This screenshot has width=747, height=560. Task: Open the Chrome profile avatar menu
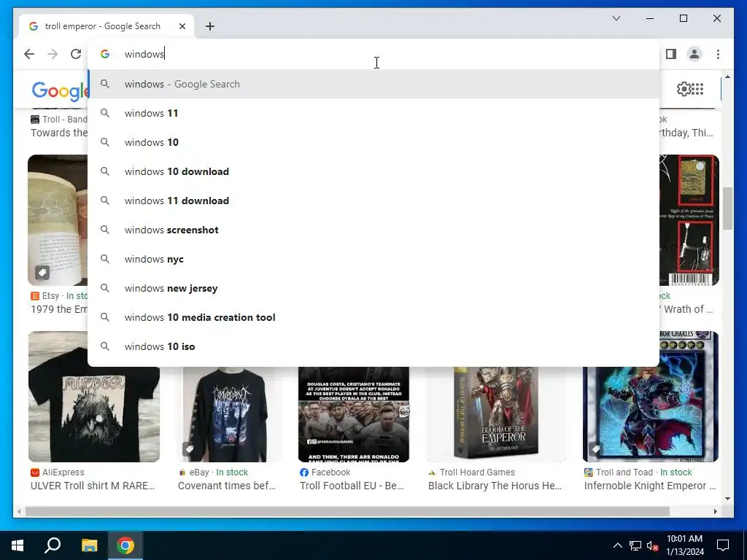(694, 54)
